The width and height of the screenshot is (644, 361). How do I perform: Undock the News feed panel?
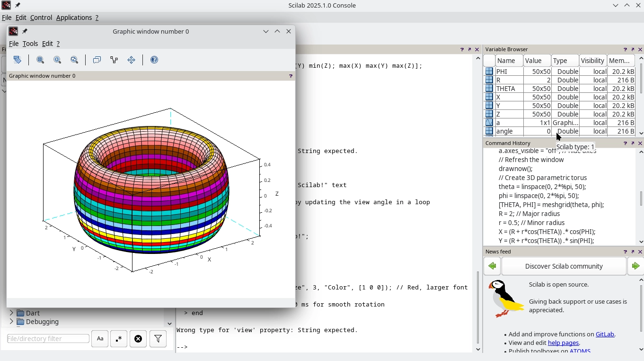(x=633, y=252)
